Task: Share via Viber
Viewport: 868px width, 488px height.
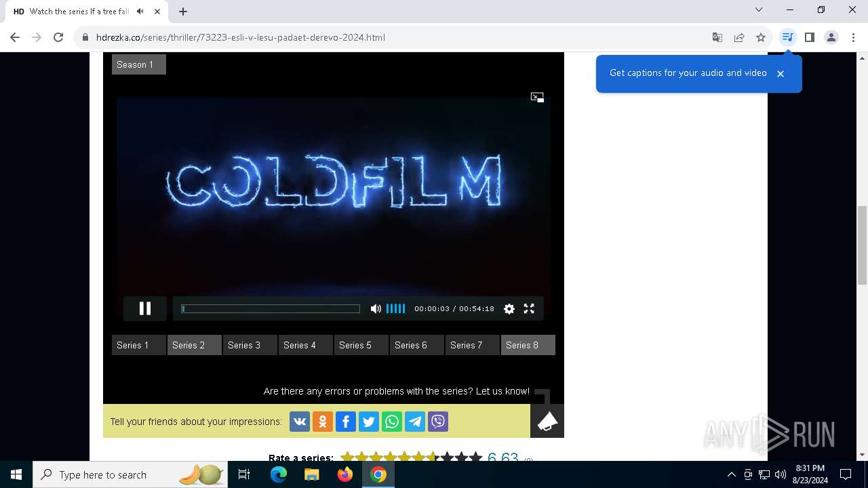Action: 438,422
